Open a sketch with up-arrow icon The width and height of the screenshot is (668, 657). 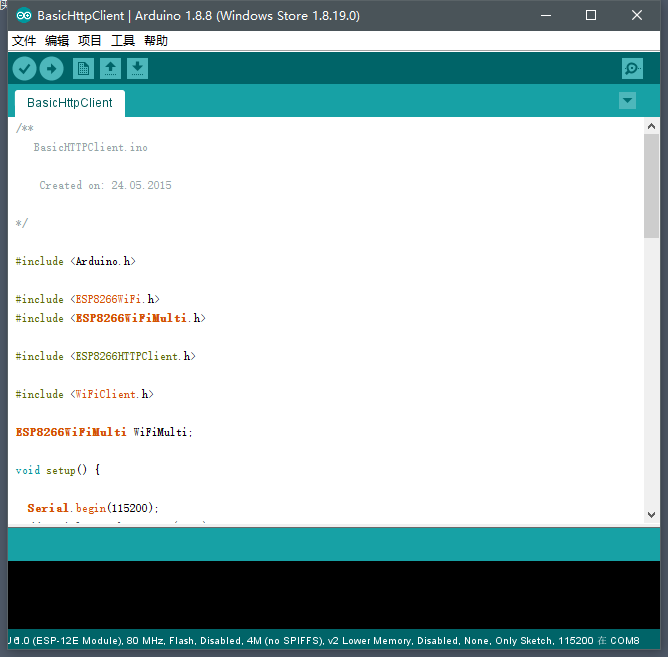[110, 69]
